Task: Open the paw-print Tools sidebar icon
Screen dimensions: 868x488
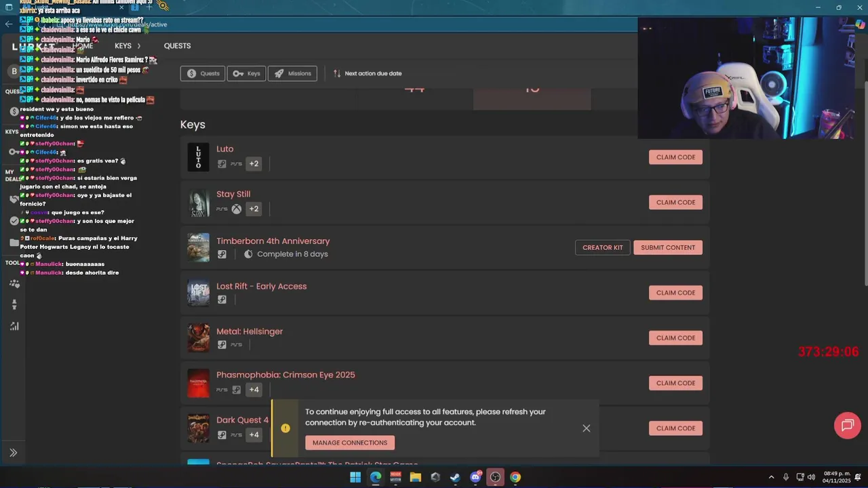Action: tap(14, 284)
